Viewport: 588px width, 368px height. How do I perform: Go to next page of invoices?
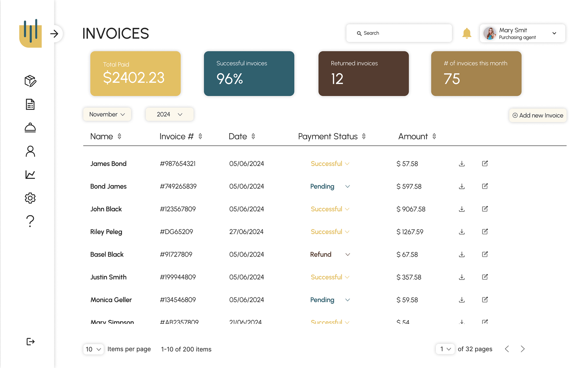[x=523, y=349]
